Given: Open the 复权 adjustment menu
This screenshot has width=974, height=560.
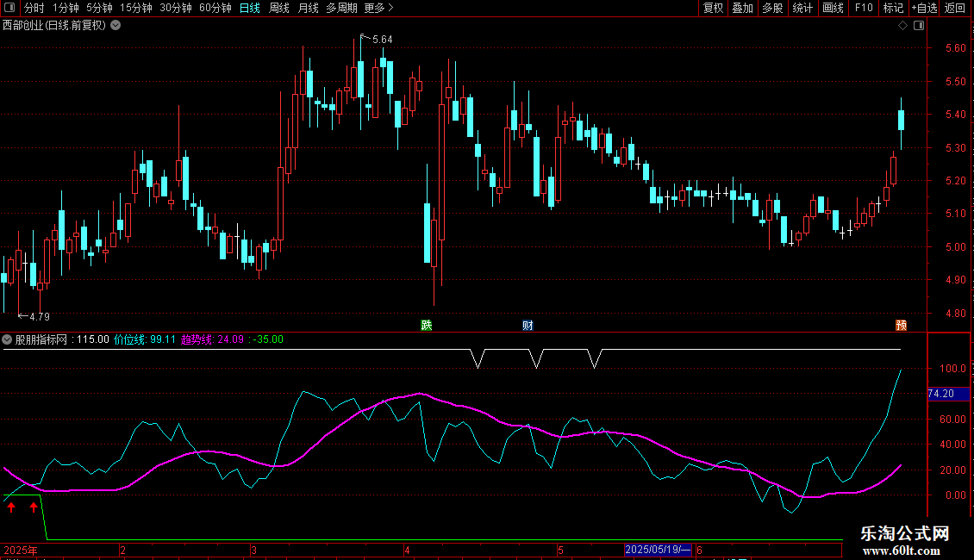Looking at the screenshot, I should point(713,8).
